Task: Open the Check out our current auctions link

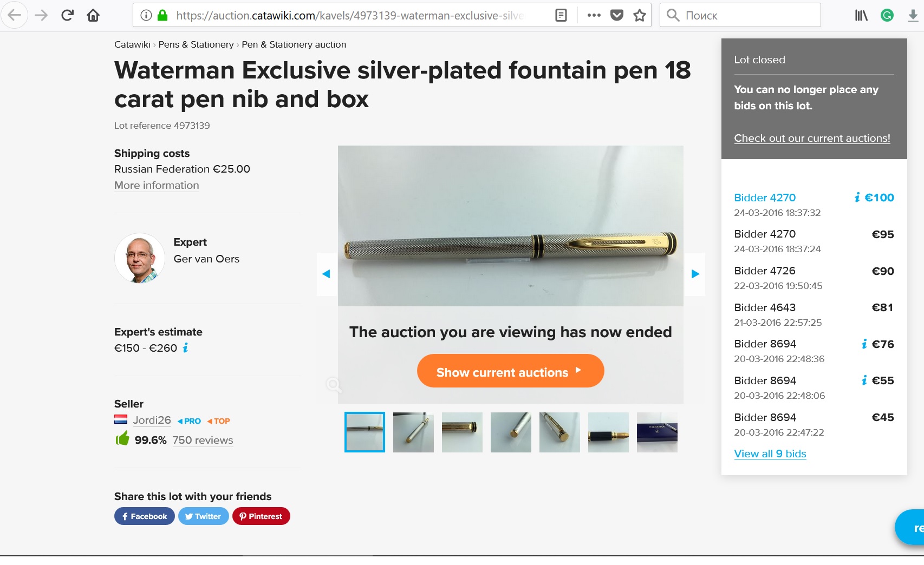Action: tap(812, 138)
